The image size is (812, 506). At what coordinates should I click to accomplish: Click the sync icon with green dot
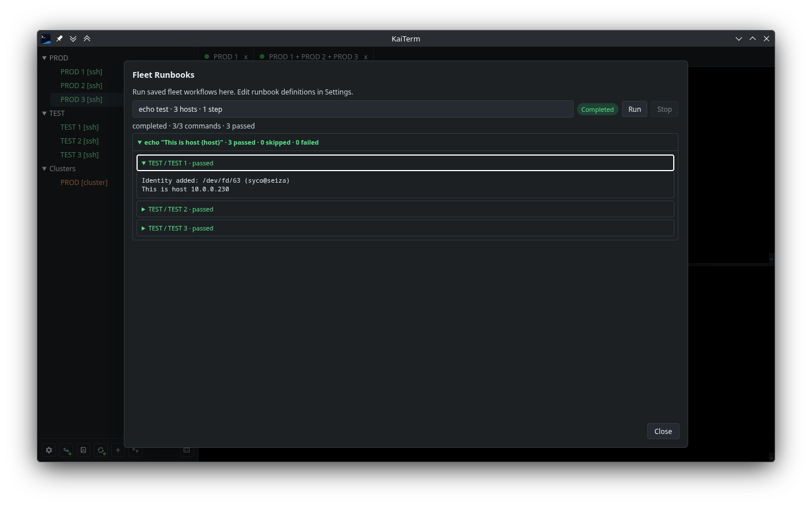101,450
